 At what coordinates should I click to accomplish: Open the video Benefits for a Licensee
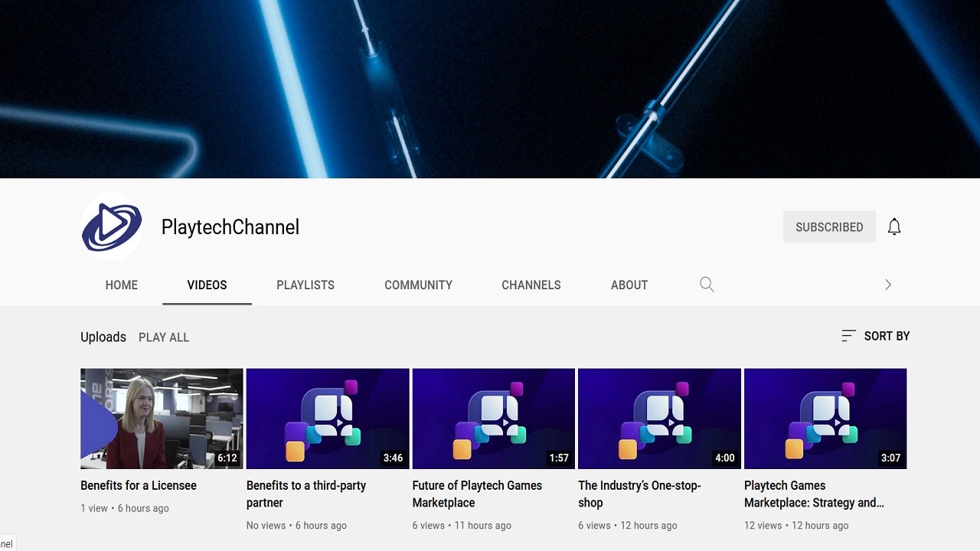[138, 485]
